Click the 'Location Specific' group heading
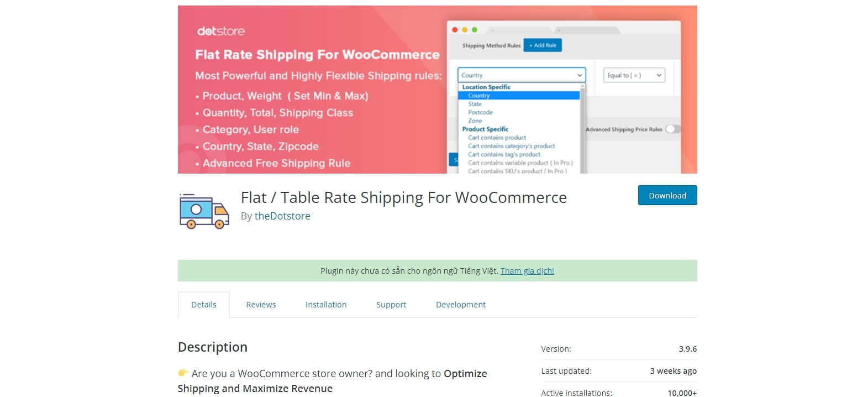Screen dimensions: 868x397 [486, 87]
